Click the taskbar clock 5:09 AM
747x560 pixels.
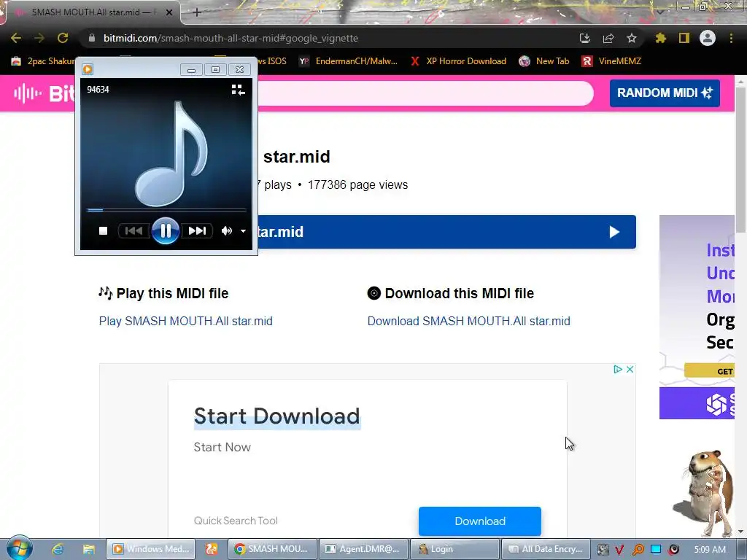[710, 550]
